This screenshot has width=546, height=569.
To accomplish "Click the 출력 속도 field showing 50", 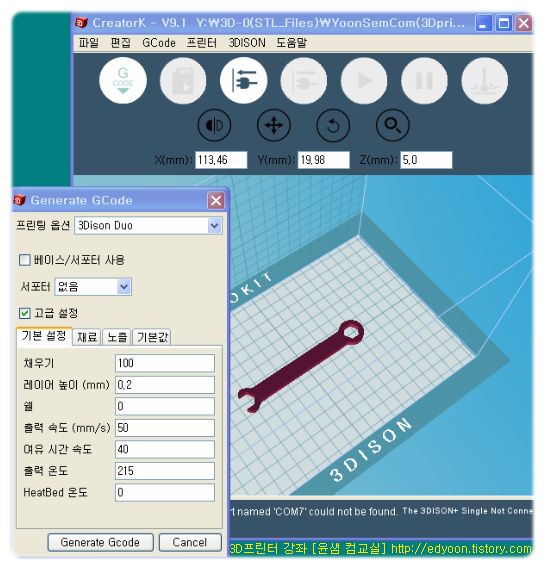I will (165, 428).
